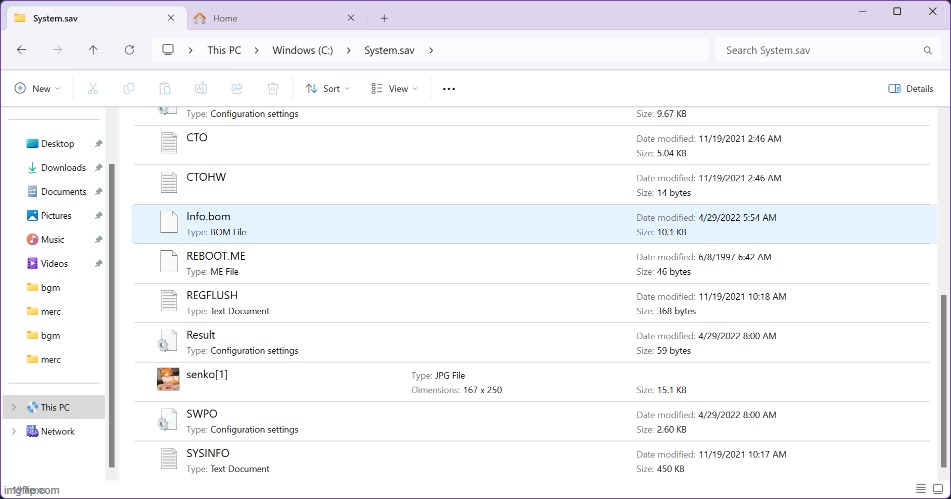This screenshot has height=499, width=951.
Task: Expand the Network tree node
Action: click(x=13, y=432)
